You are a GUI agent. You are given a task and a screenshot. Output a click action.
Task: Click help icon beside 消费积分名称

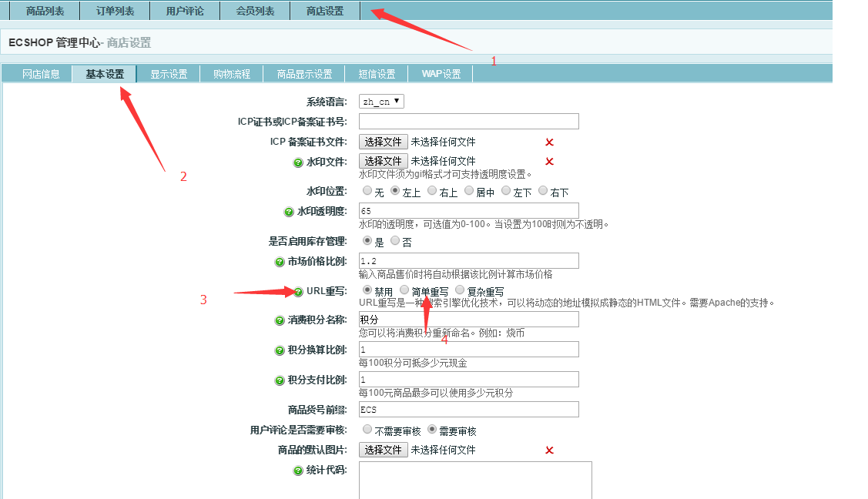[x=280, y=320]
